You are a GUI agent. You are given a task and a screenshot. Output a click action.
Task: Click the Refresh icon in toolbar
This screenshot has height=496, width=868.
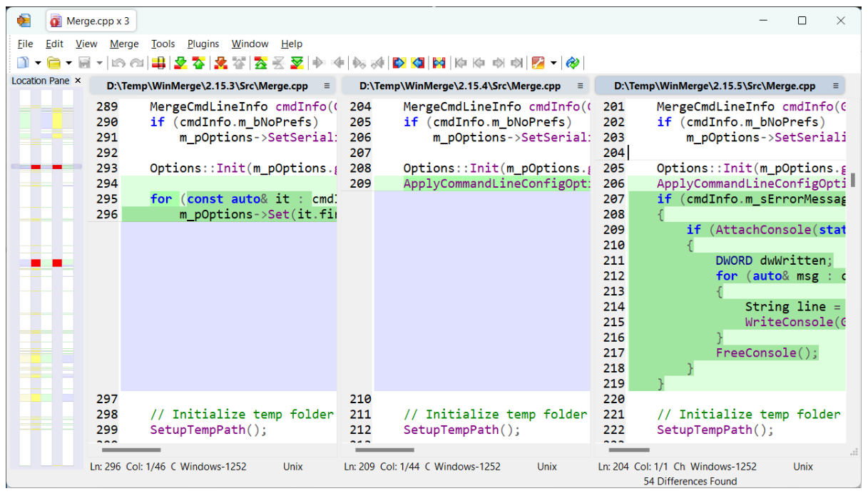tap(572, 63)
